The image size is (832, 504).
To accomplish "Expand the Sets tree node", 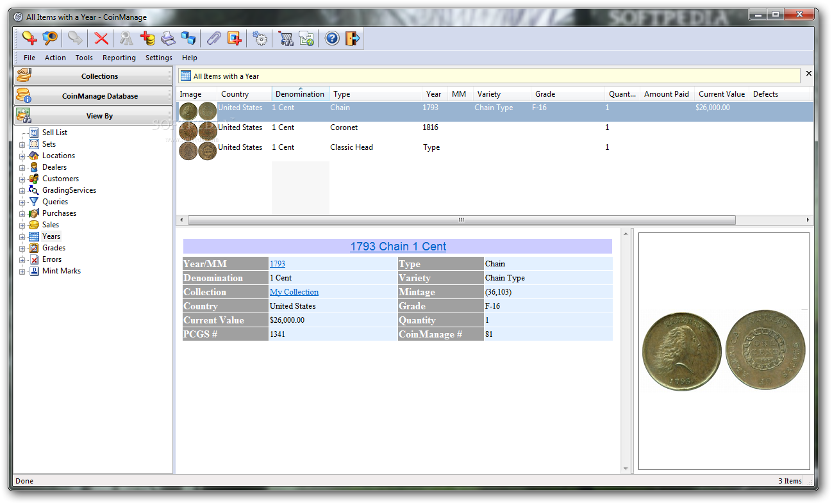I will (x=22, y=145).
